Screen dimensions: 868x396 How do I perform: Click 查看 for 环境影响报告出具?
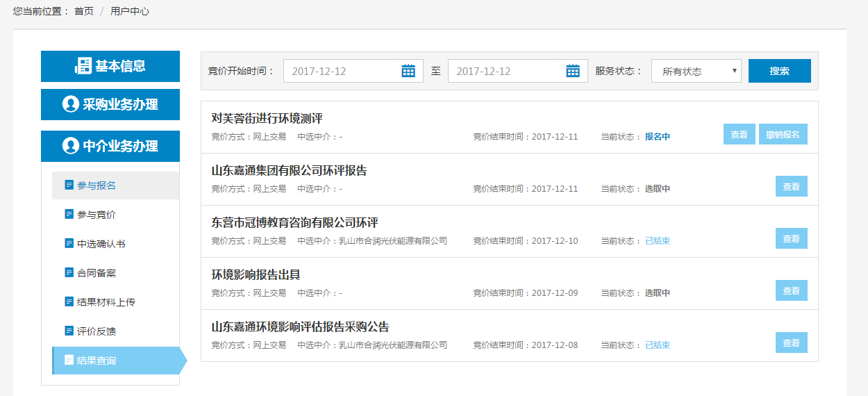[x=791, y=290]
